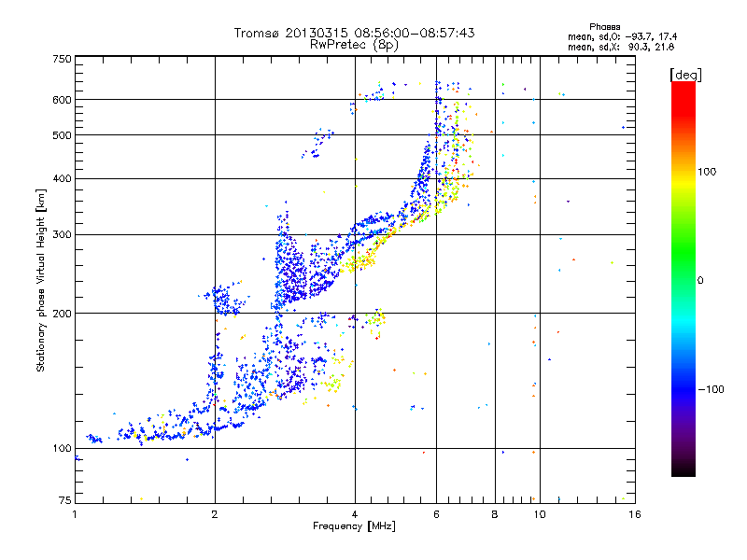The height and width of the screenshot is (560, 747).
Task: Click the '[deg]' colorbar unit label
Action: tap(685, 75)
